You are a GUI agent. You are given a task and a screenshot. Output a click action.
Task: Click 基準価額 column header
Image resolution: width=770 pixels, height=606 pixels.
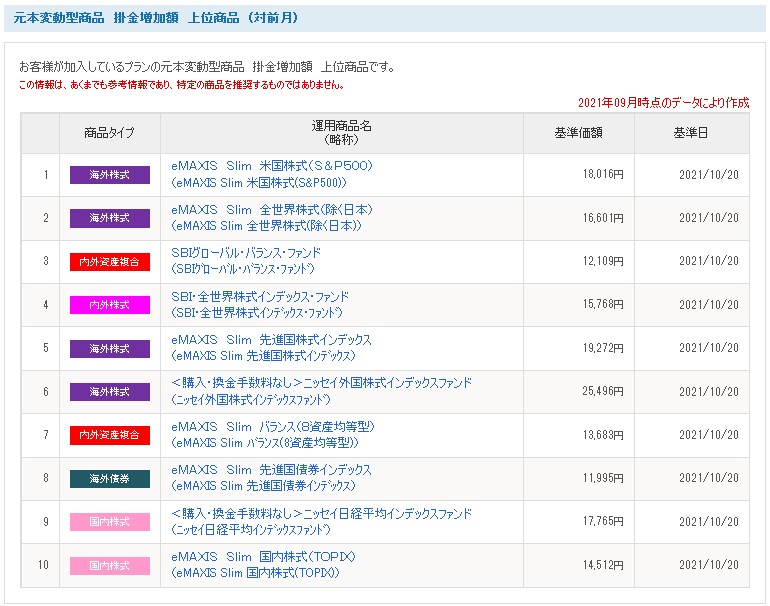[579, 133]
